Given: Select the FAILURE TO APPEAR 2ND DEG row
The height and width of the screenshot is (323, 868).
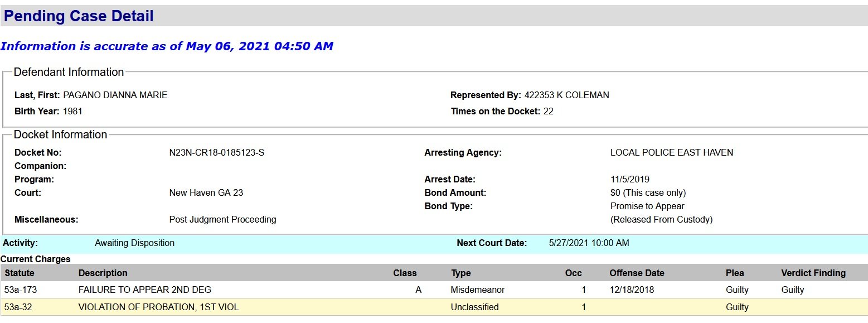Looking at the screenshot, I should click(x=145, y=290).
